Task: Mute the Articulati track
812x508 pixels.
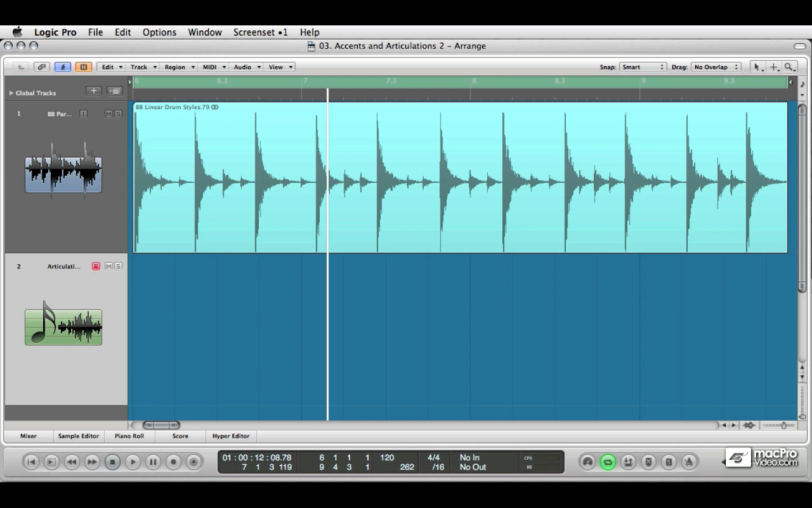Action: pos(108,266)
